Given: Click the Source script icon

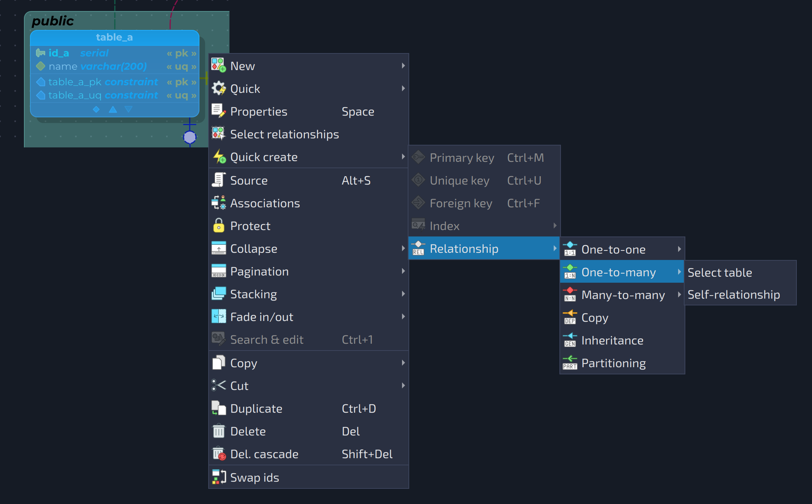Looking at the screenshot, I should coord(219,180).
